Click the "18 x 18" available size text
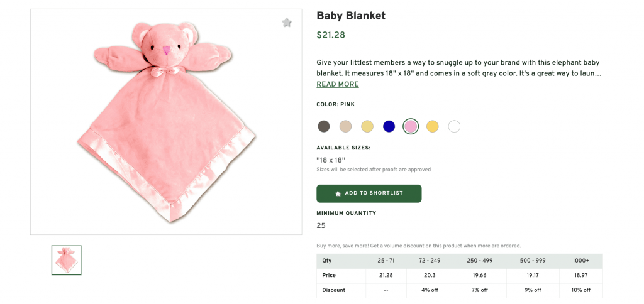Viewport: 644px width, 304px height. [x=331, y=160]
